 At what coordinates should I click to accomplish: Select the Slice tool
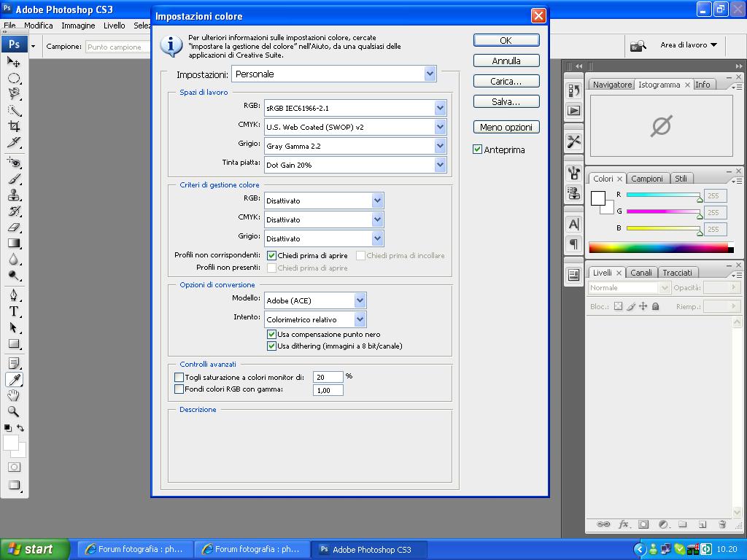click(14, 142)
